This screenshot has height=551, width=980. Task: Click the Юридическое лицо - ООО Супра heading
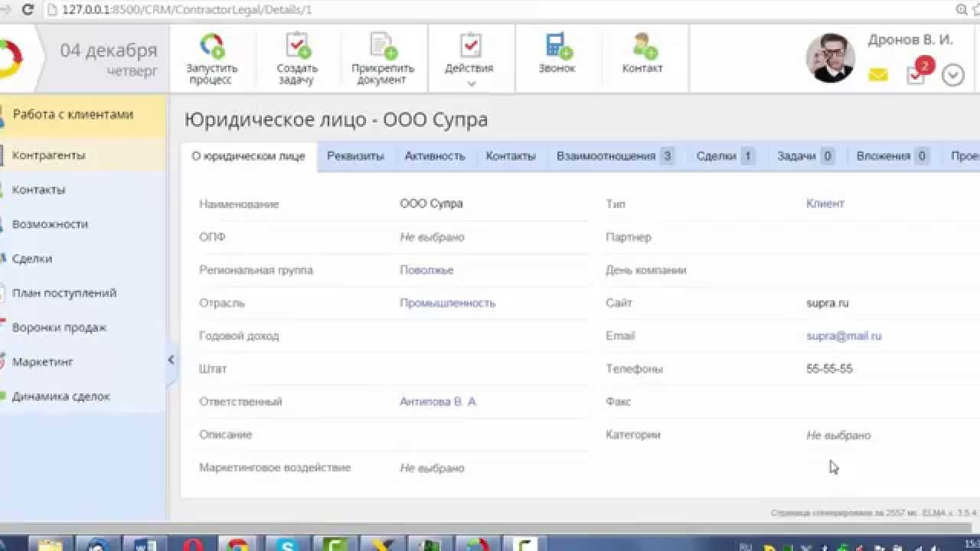(336, 120)
